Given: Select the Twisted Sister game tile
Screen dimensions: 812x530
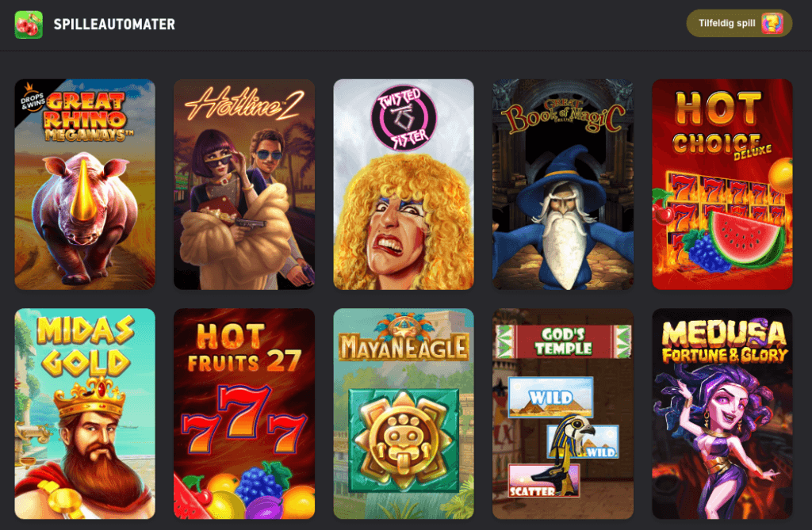Looking at the screenshot, I should pos(404,185).
